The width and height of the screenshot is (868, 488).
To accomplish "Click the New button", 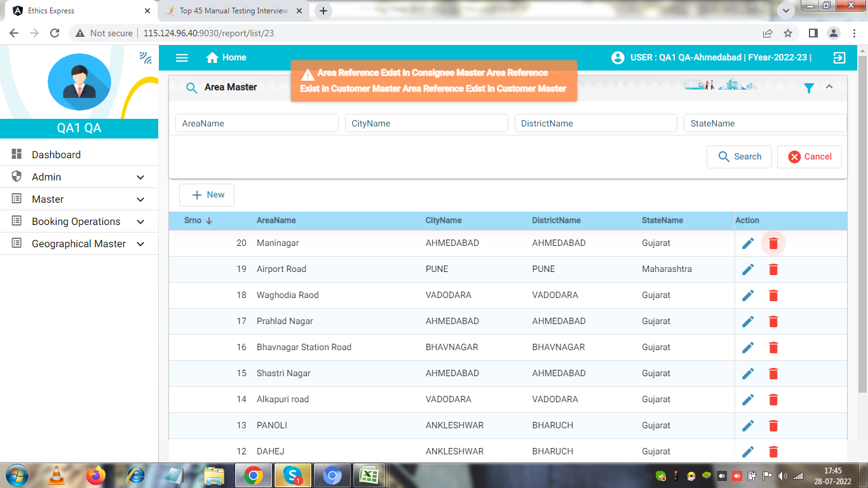I will (x=207, y=195).
